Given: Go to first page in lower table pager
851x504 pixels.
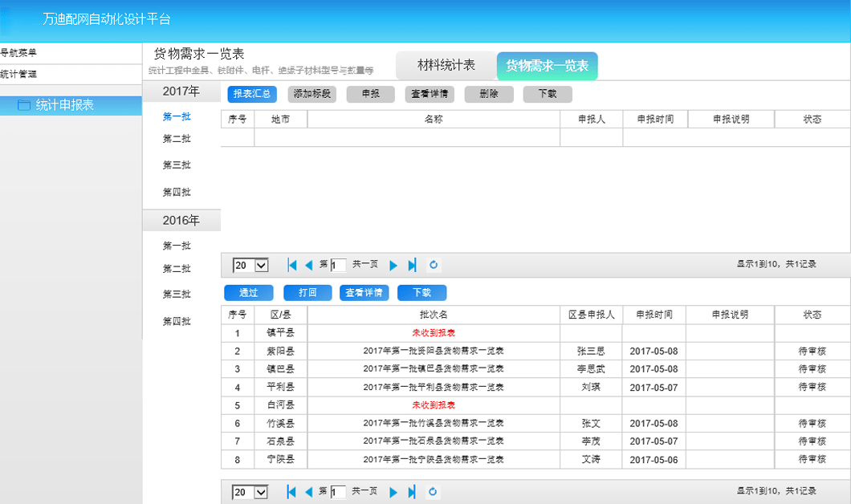Looking at the screenshot, I should [291, 492].
